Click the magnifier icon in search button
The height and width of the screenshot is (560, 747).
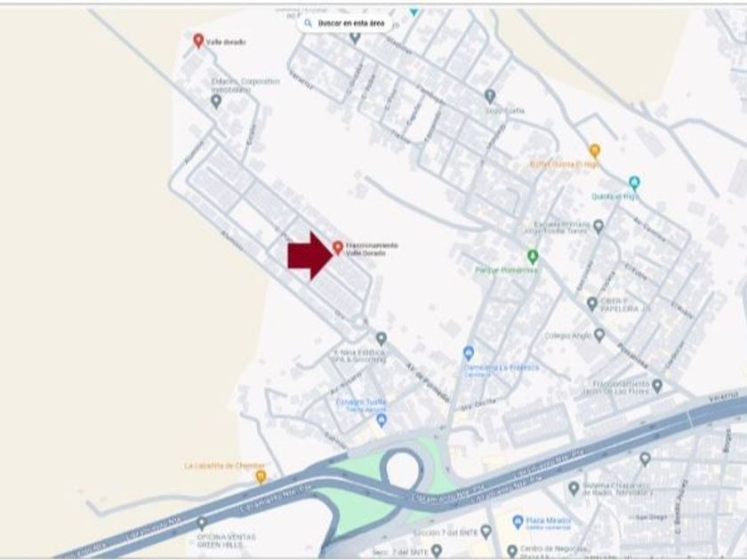point(309,23)
